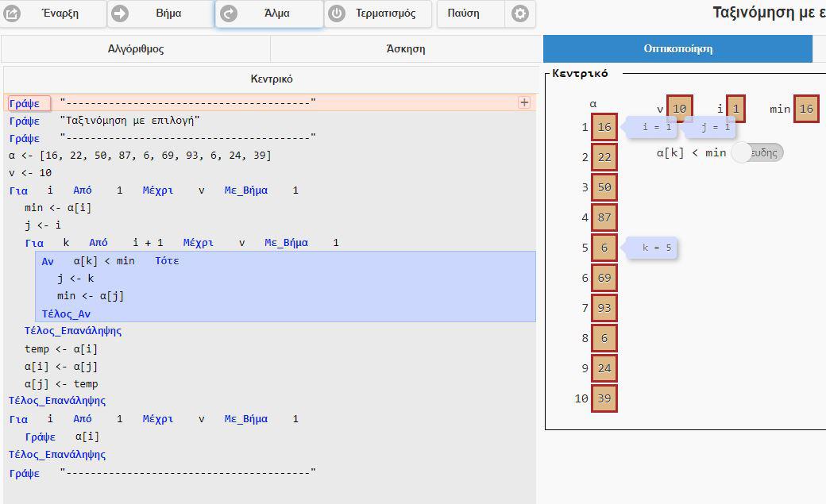826x504 pixels.
Task: Click the last 'Τέλος_Επανάληψης' line
Action: (x=57, y=455)
